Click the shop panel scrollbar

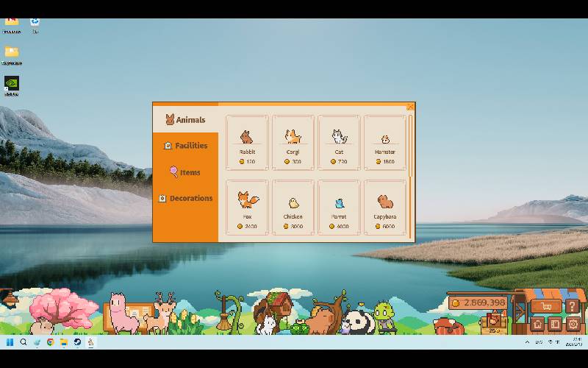[411, 147]
